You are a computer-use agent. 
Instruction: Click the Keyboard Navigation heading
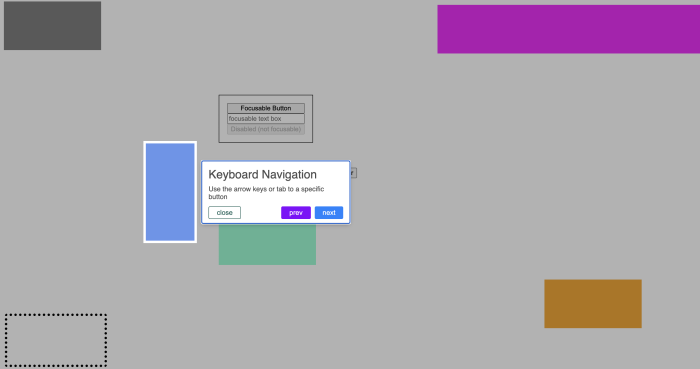click(262, 174)
